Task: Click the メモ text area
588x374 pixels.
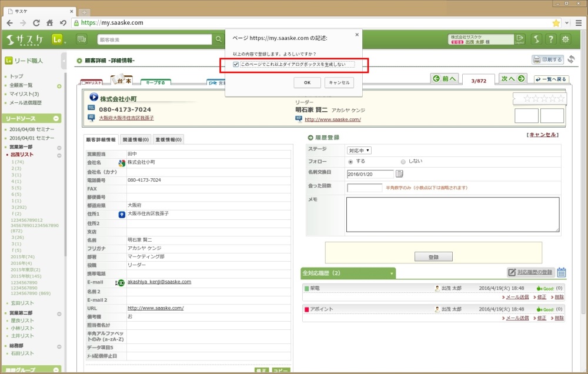Action: 452,214
